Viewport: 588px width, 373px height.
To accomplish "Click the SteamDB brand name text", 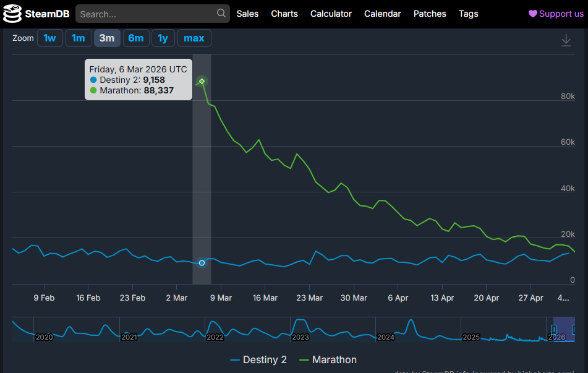I will (x=47, y=14).
